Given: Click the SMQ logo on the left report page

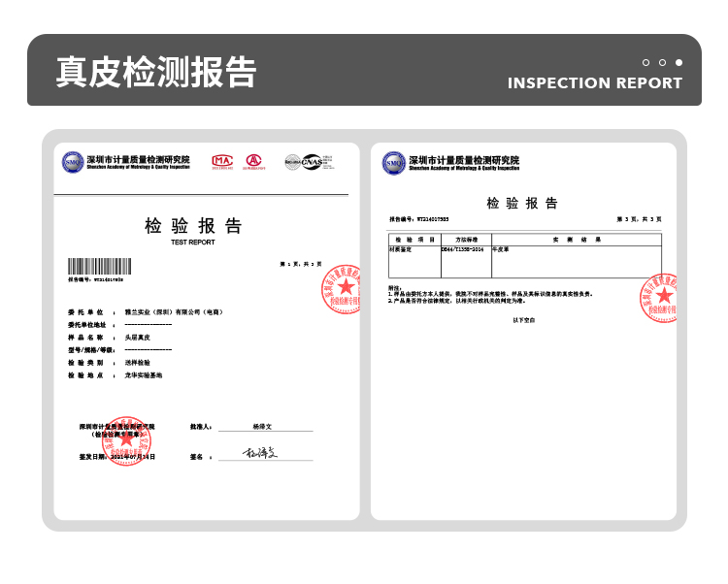Looking at the screenshot, I should coord(73,162).
